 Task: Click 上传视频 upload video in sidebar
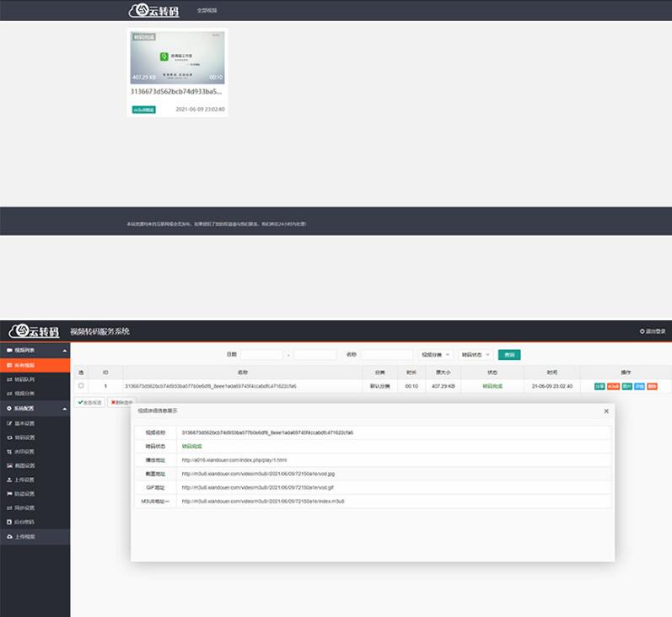(x=25, y=536)
